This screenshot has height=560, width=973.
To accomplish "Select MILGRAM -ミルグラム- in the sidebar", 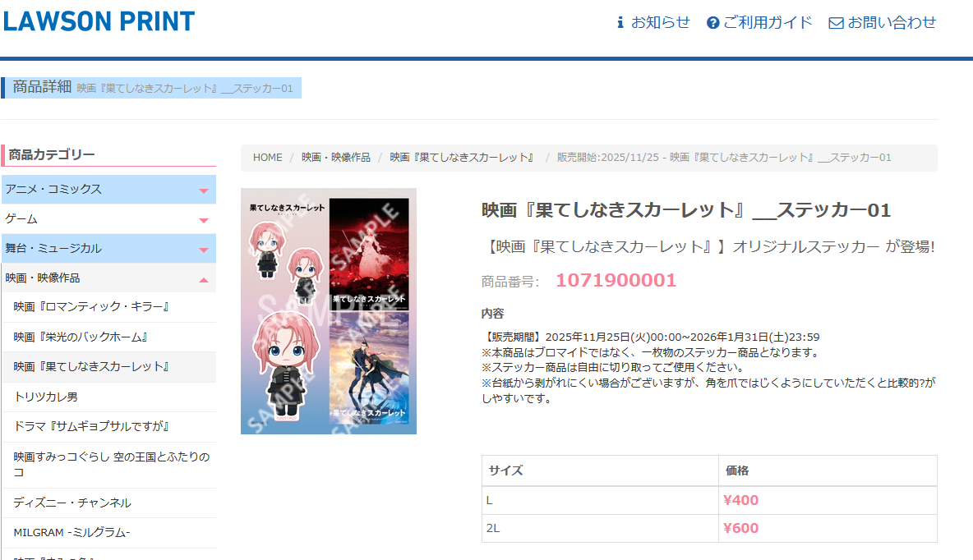I will pos(71,532).
